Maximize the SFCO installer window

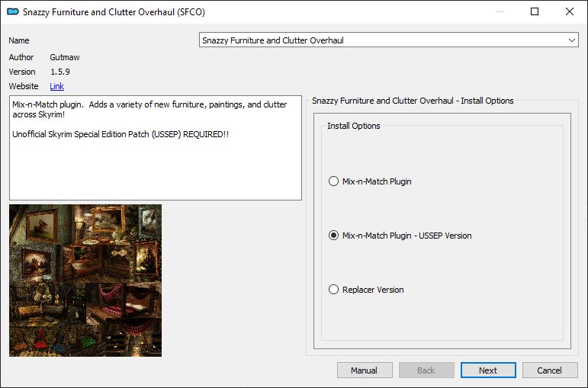535,11
